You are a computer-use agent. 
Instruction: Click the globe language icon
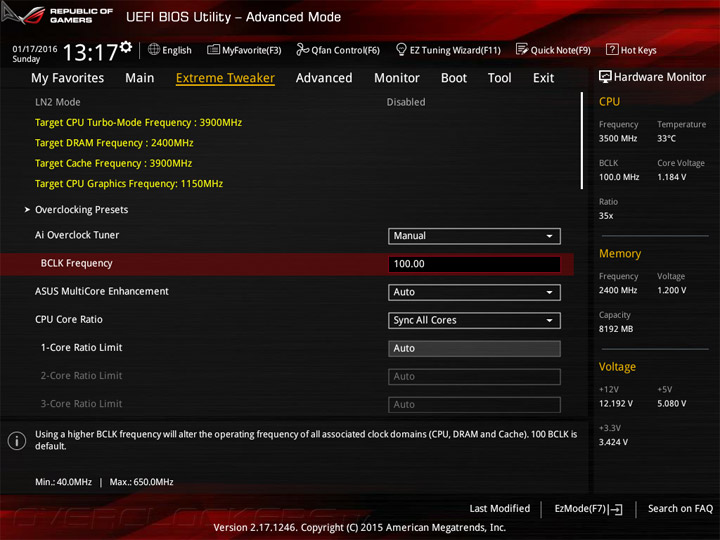[x=154, y=49]
